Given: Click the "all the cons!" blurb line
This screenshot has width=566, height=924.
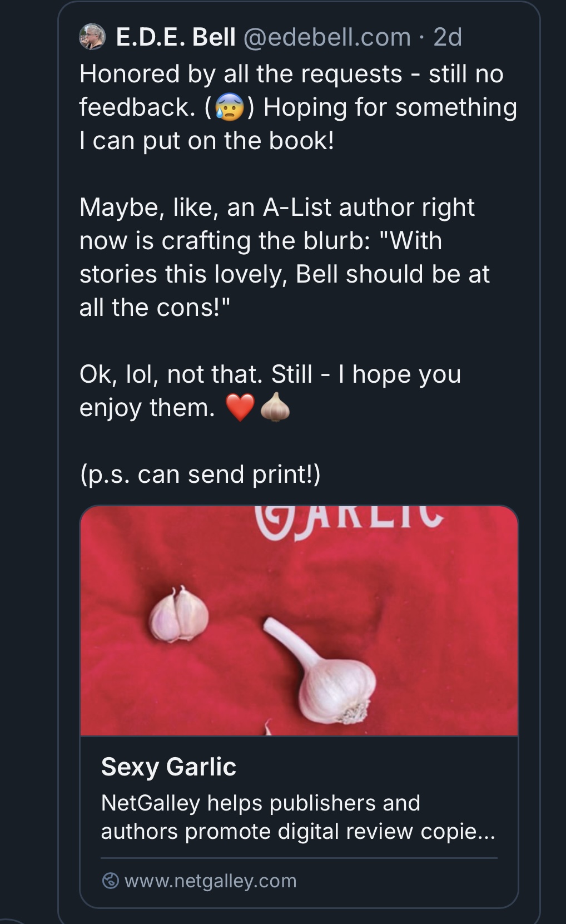Looking at the screenshot, I should click(x=155, y=307).
